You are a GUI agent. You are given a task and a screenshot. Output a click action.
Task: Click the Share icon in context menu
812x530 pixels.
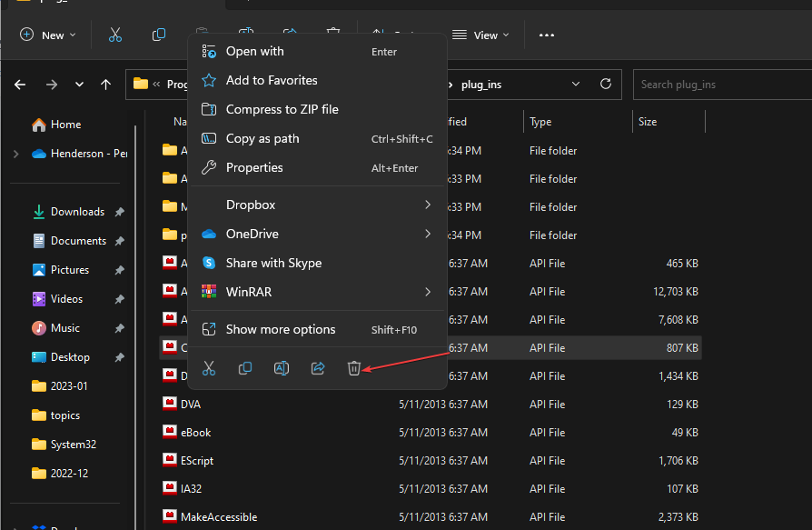(318, 368)
